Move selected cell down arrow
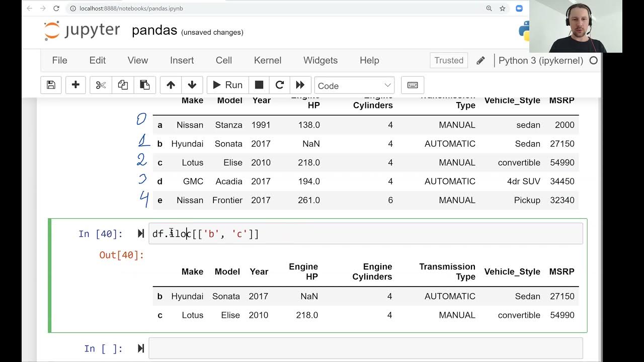This screenshot has height=362, width=644. (x=192, y=85)
